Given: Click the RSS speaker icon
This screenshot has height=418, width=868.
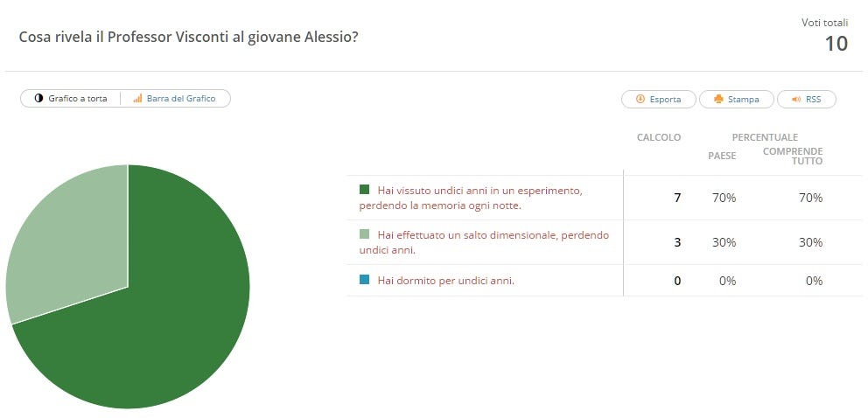Looking at the screenshot, I should click(x=796, y=99).
